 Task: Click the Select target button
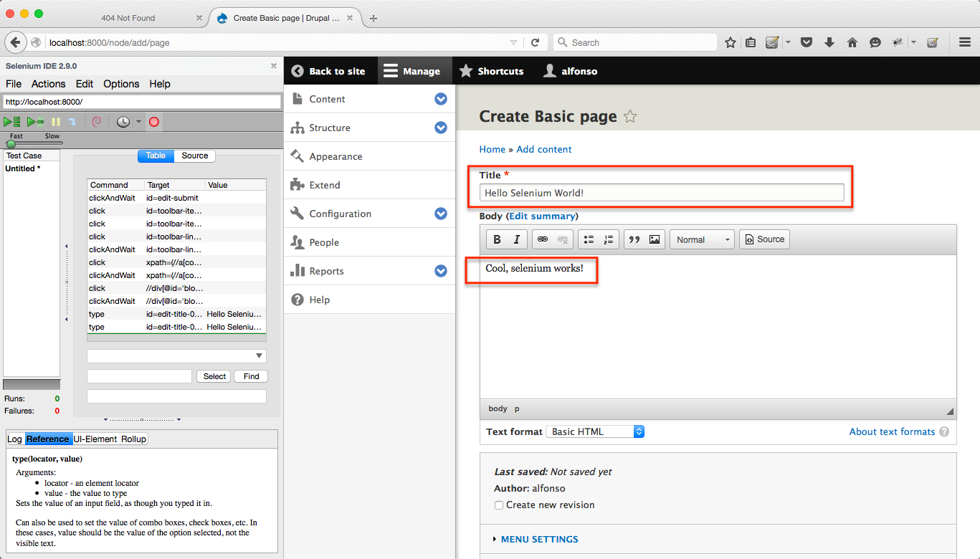point(214,376)
